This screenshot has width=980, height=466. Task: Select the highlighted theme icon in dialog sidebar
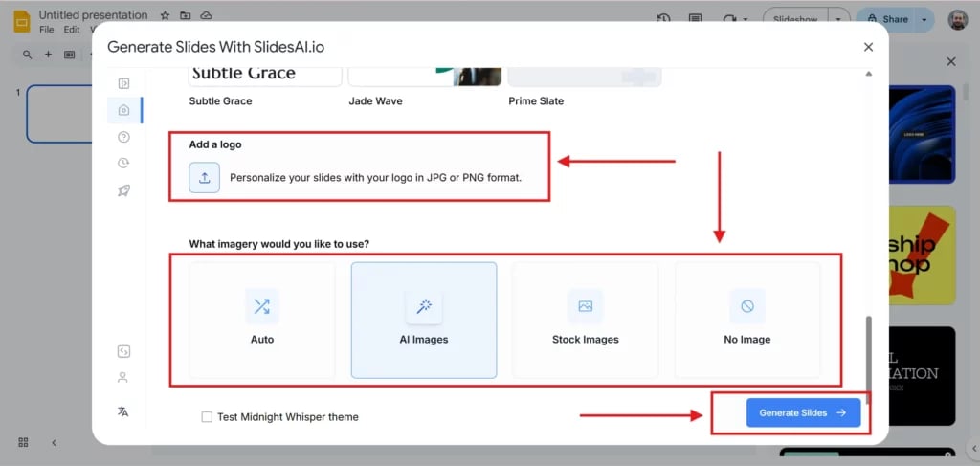pyautogui.click(x=123, y=110)
